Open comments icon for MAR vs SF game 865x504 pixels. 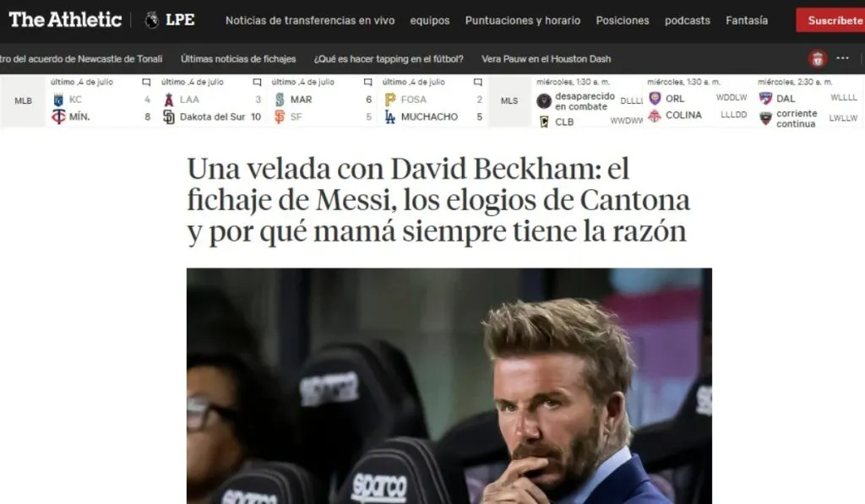(367, 82)
